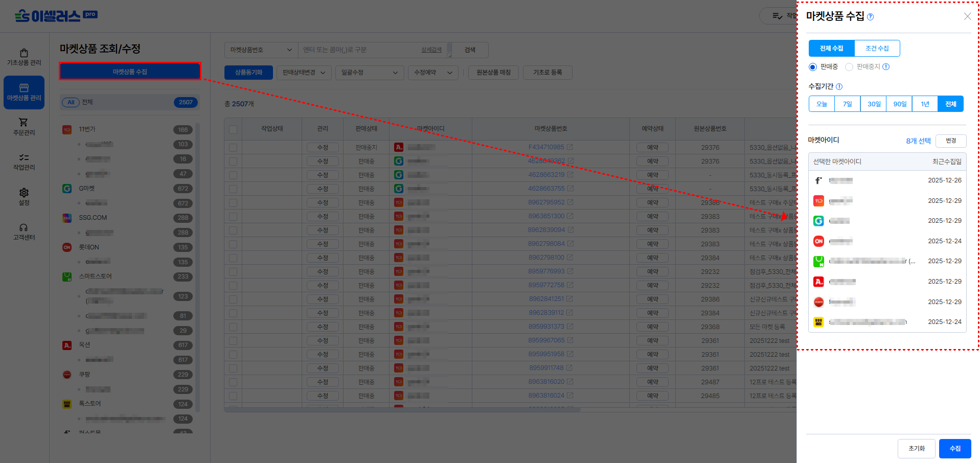This screenshot has height=463, width=980.
Task: Click the SSG.COM logo in the left market list
Action: 67,218
